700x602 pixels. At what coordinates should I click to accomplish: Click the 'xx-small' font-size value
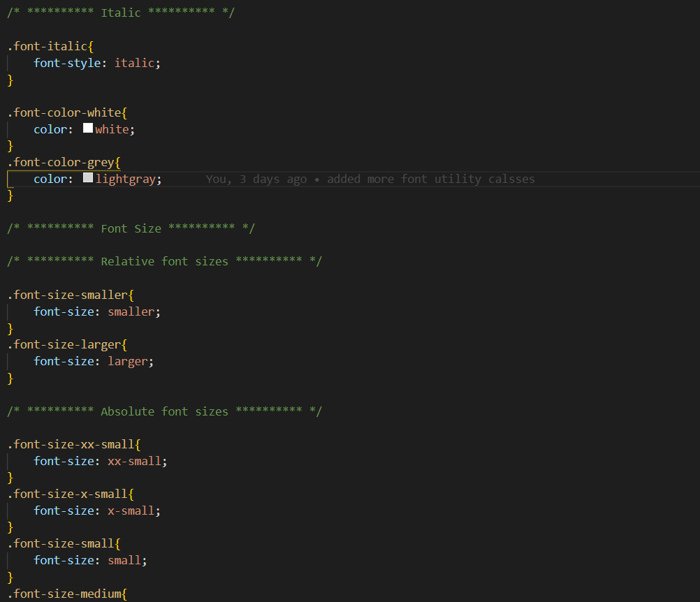pos(134,461)
